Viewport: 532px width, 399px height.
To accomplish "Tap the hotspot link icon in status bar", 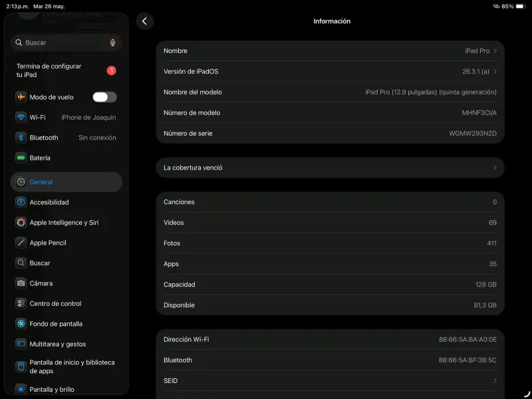I will [496, 7].
